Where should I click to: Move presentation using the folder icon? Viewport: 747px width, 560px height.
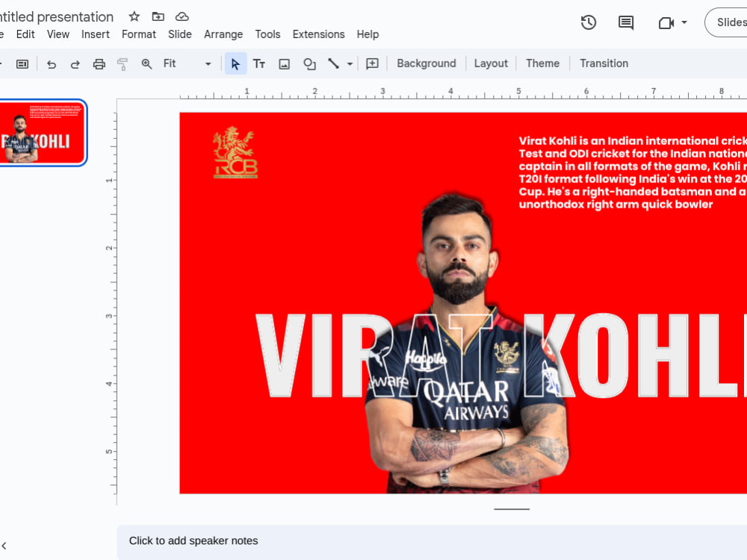click(158, 16)
